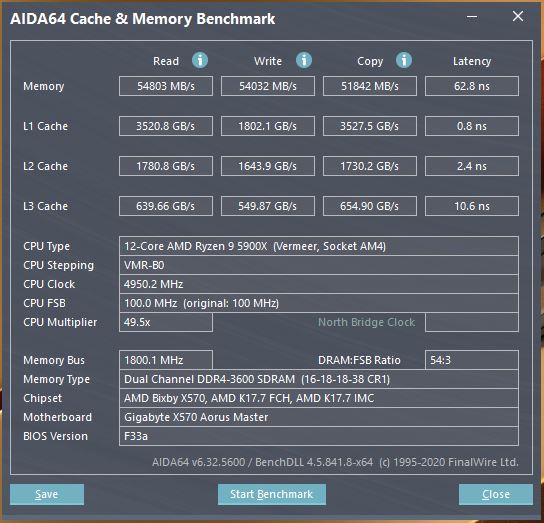This screenshot has height=523, width=544.
Task: Click the Memory Latency 62.8 ns field
Action: pos(472,86)
